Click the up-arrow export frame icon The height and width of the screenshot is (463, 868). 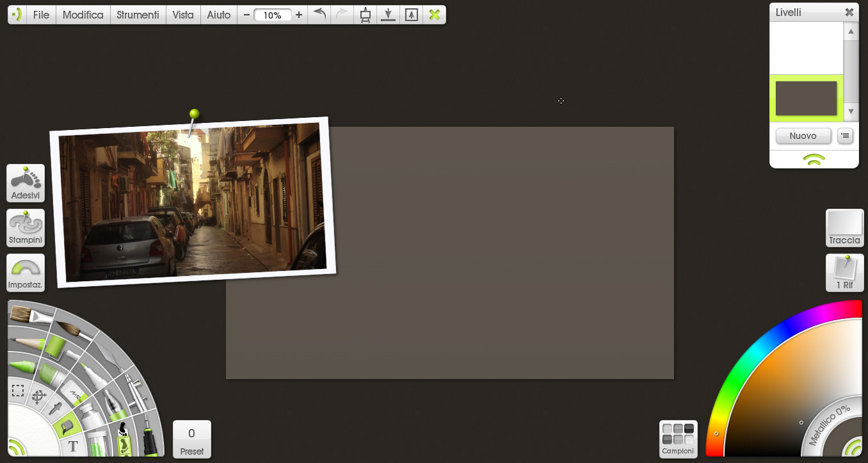click(412, 15)
